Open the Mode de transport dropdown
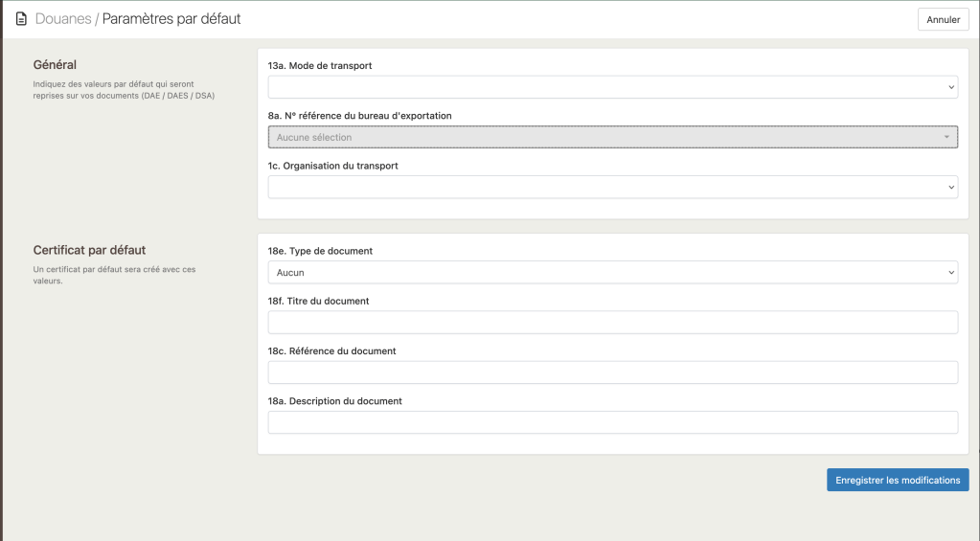This screenshot has width=980, height=541. tap(612, 87)
